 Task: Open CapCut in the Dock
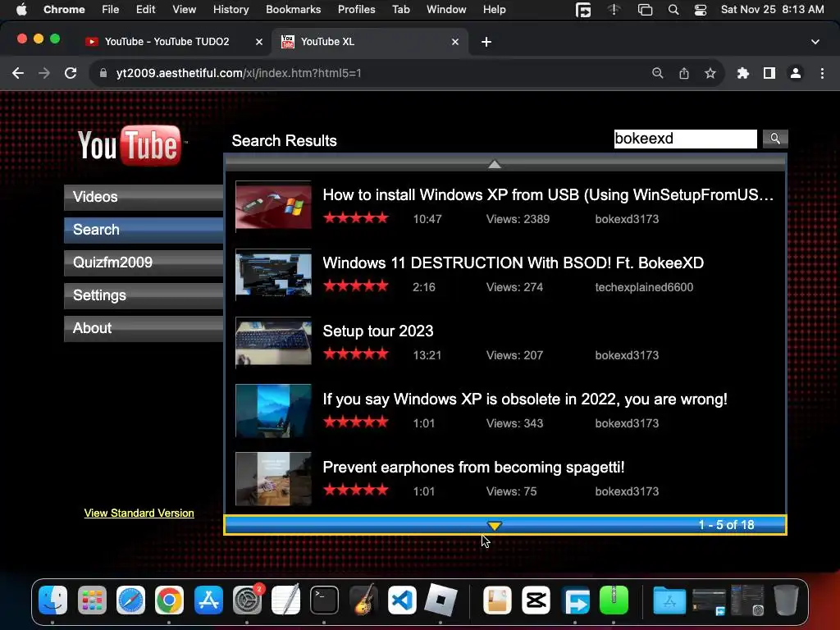536,600
